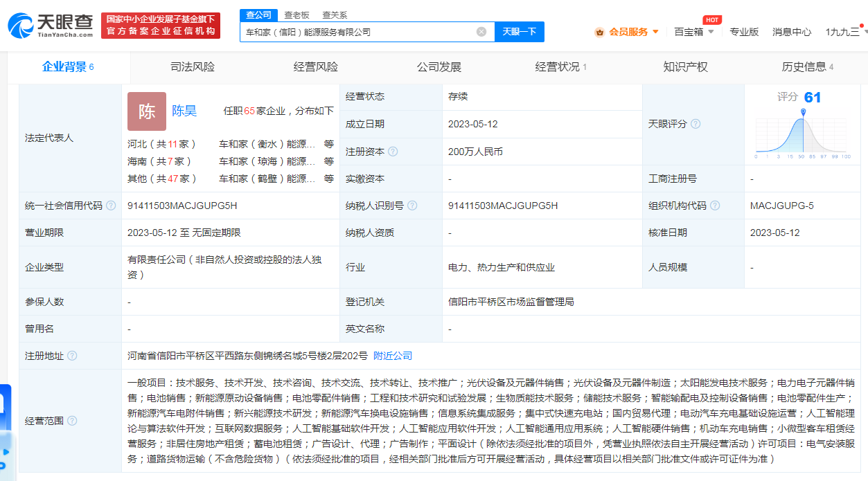The height and width of the screenshot is (481, 868).
Task: Click the score value 61
Action: point(813,98)
